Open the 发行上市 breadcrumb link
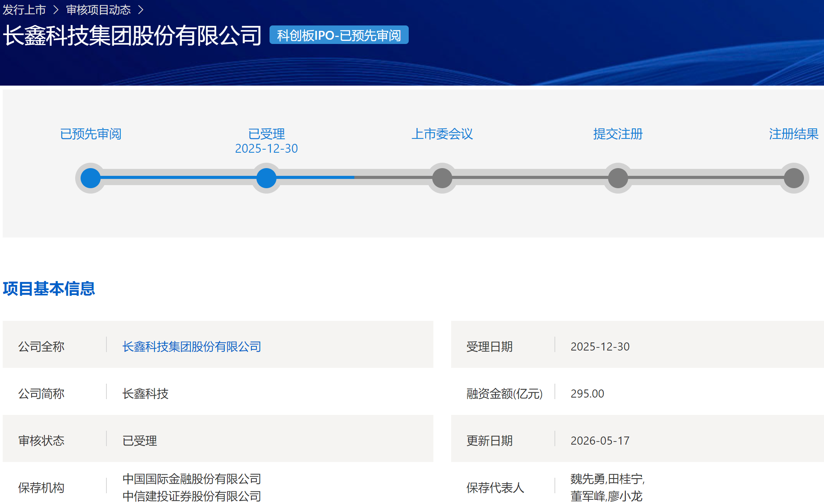This screenshot has width=824, height=504. click(x=24, y=10)
